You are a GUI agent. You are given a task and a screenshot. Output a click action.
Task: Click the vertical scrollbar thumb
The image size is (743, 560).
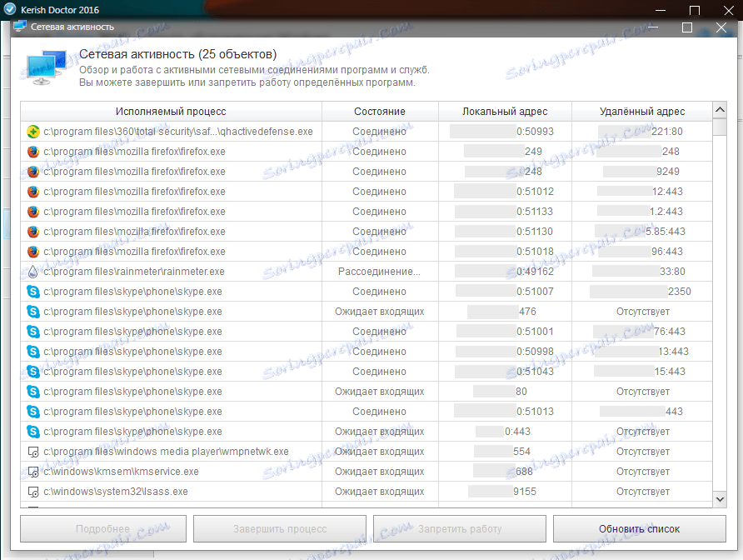point(720,127)
